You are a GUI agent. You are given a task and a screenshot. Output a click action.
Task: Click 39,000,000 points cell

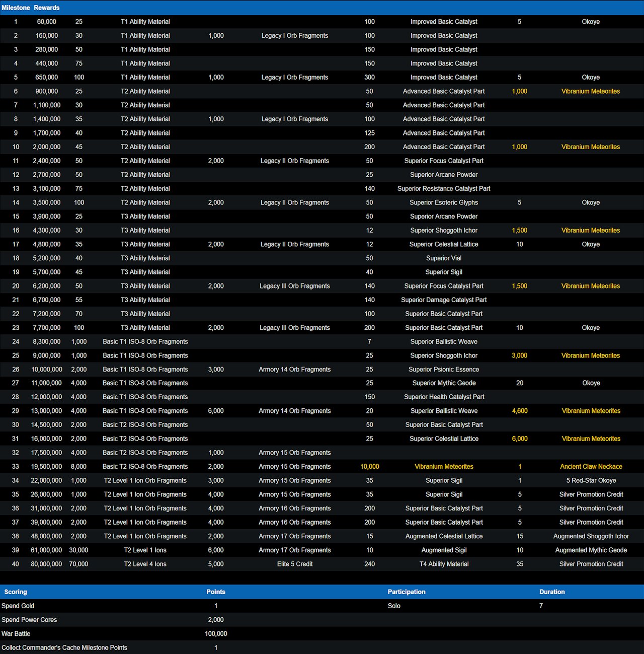[x=47, y=522]
